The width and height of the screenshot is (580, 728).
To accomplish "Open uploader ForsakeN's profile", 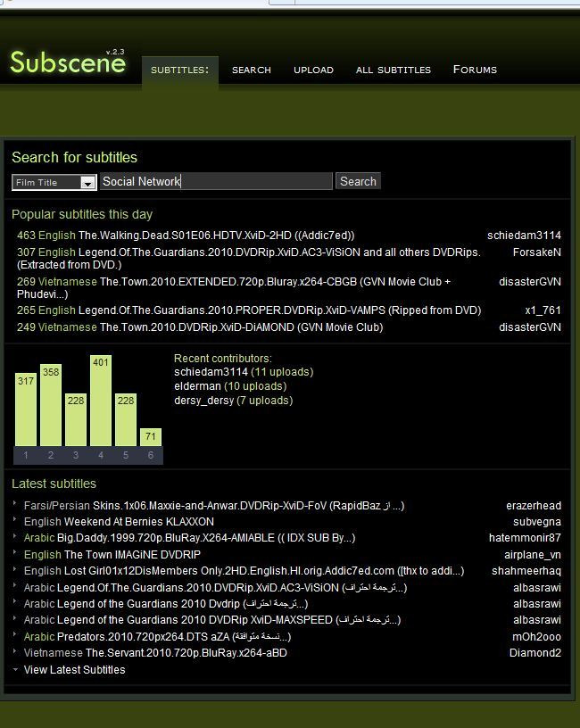I will coord(537,252).
